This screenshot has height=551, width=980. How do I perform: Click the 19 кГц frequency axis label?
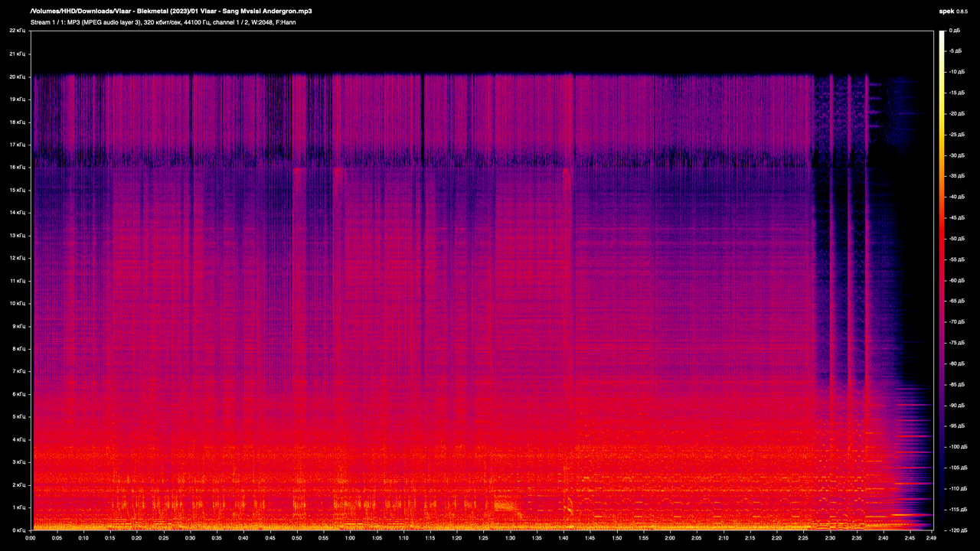click(17, 99)
